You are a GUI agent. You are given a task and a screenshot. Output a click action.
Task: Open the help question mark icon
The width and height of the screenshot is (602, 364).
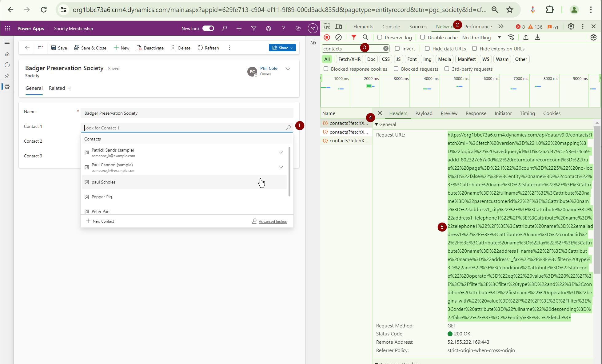point(283,28)
